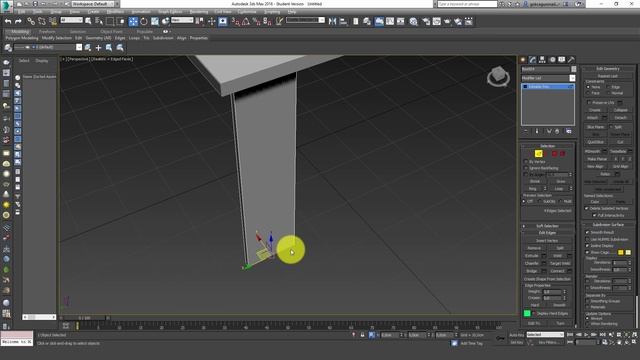640x360 pixels.
Task: Click Create Shape From Selection
Action: (547, 279)
